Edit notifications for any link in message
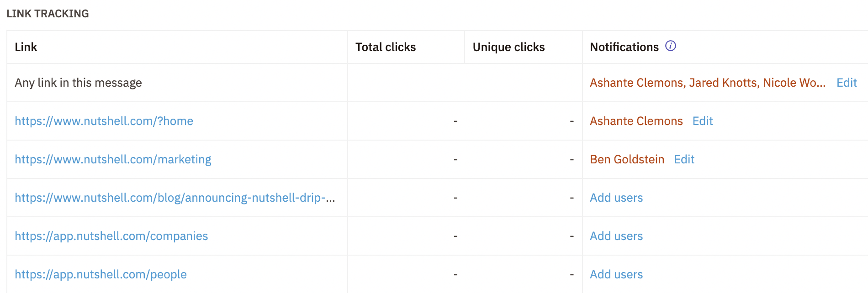Screen dimensions: 868x293 [847, 83]
